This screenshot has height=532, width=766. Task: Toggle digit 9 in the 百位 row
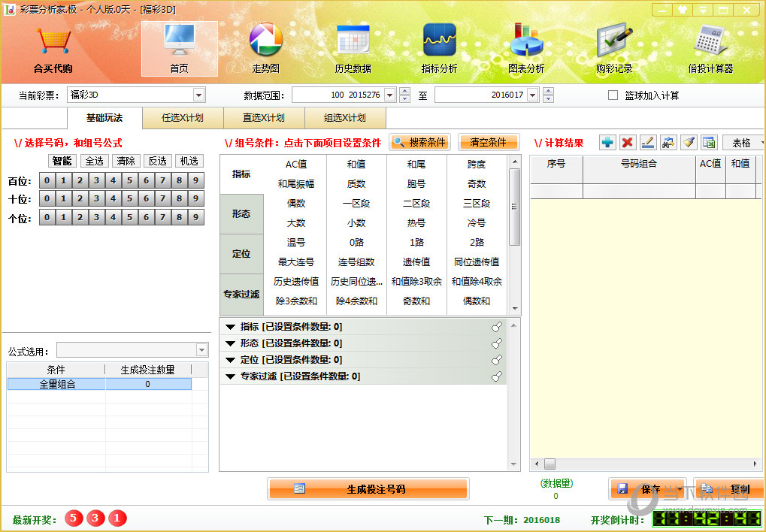point(196,181)
